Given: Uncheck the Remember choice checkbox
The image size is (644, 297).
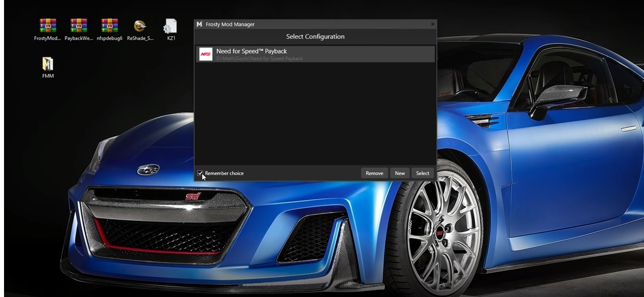Looking at the screenshot, I should pos(200,173).
